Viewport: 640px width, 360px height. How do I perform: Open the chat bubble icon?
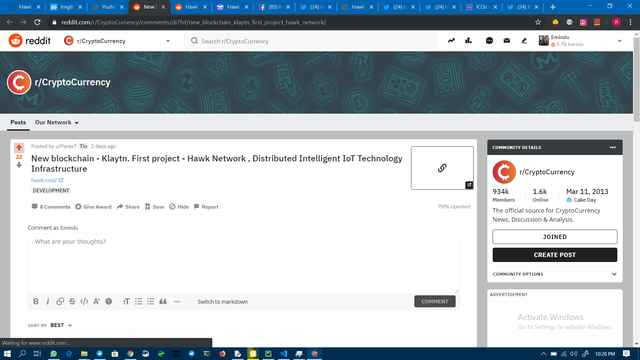tap(489, 41)
